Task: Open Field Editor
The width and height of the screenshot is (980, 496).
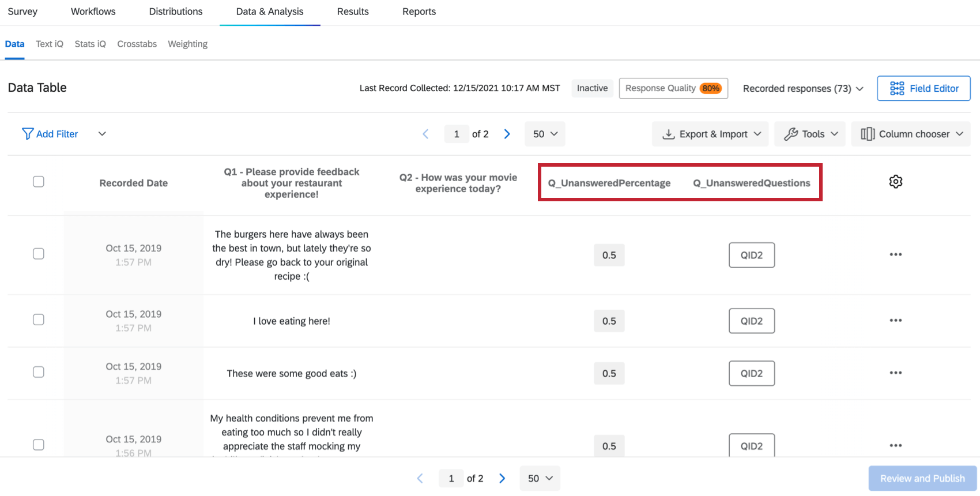Action: pyautogui.click(x=924, y=88)
